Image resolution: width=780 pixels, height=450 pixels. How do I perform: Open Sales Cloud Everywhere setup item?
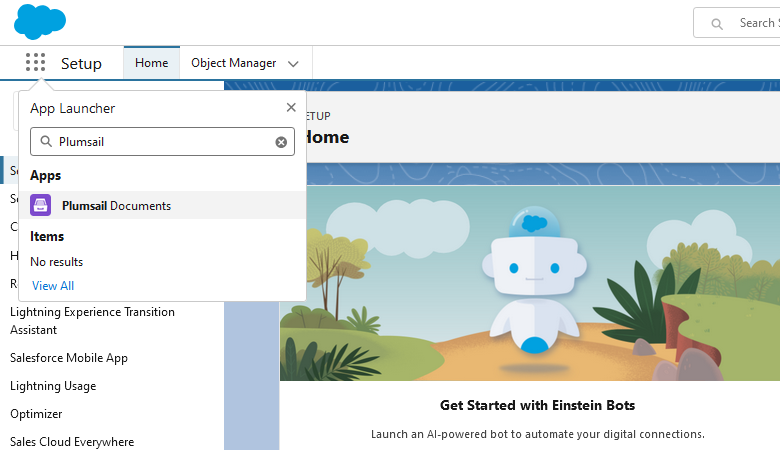pos(72,442)
